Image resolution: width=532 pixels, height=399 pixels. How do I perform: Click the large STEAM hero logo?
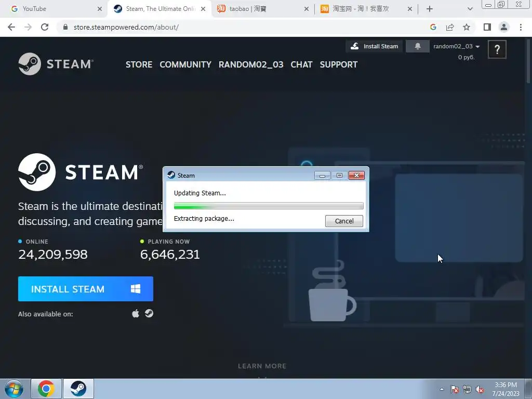[81, 172]
